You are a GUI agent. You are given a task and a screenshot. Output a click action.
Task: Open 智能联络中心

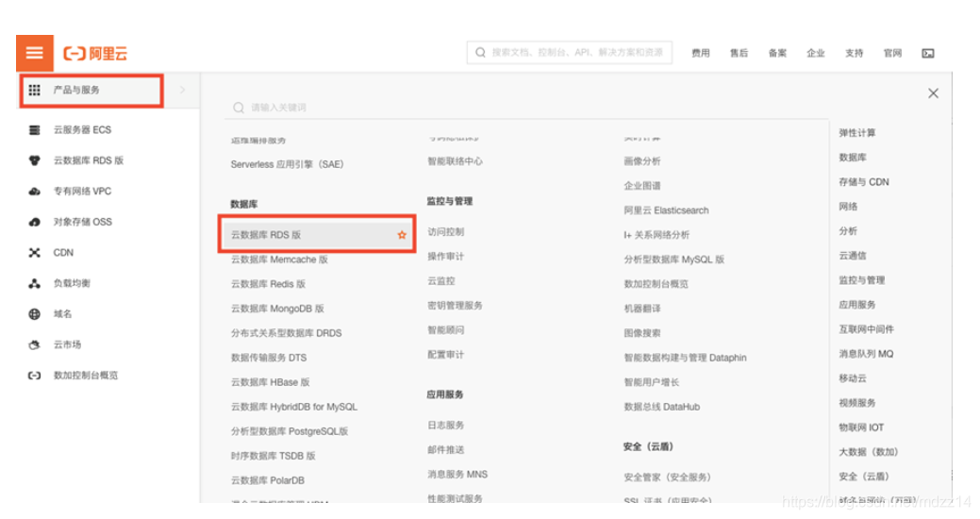(x=455, y=161)
